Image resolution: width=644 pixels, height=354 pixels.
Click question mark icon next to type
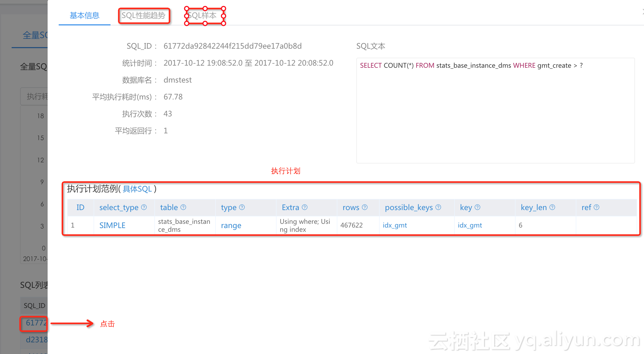[242, 207]
